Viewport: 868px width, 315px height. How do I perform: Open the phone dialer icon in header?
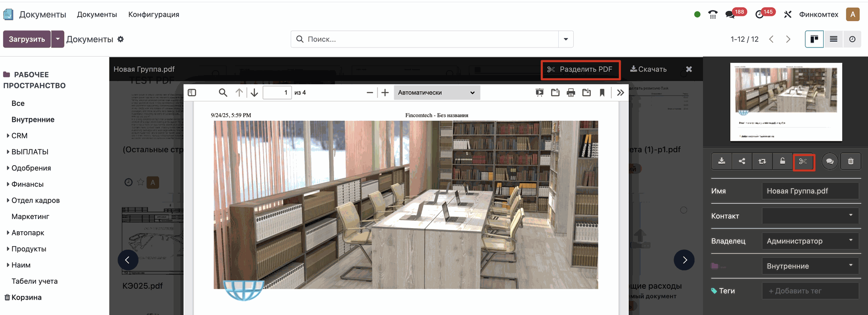[x=713, y=14]
